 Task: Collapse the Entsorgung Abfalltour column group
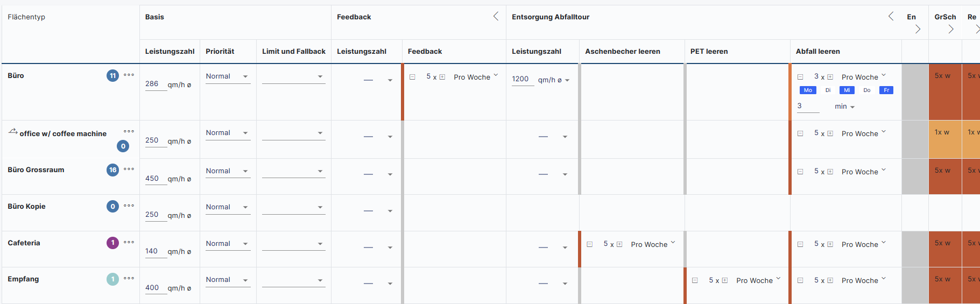(891, 17)
